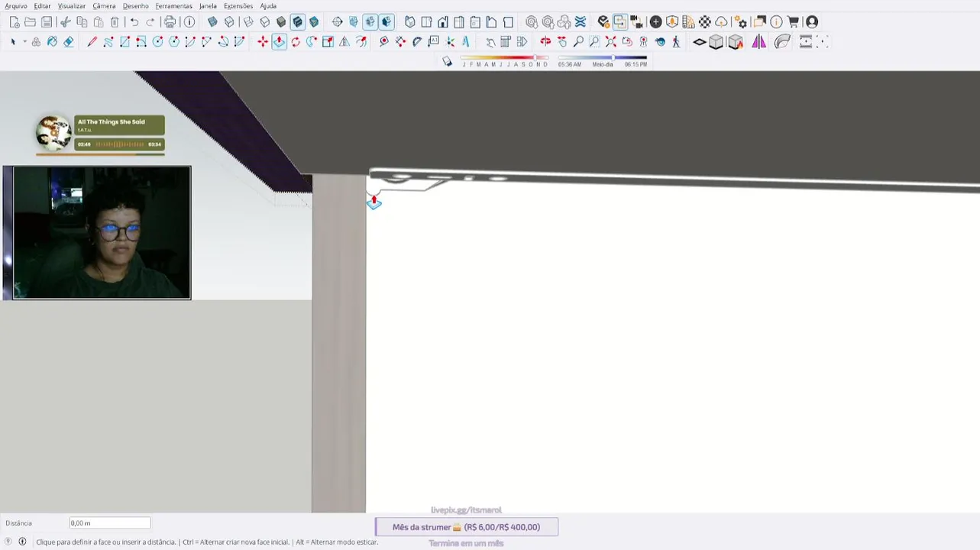Click the Print icon
Image resolution: width=980 pixels, height=550 pixels.
click(x=170, y=22)
